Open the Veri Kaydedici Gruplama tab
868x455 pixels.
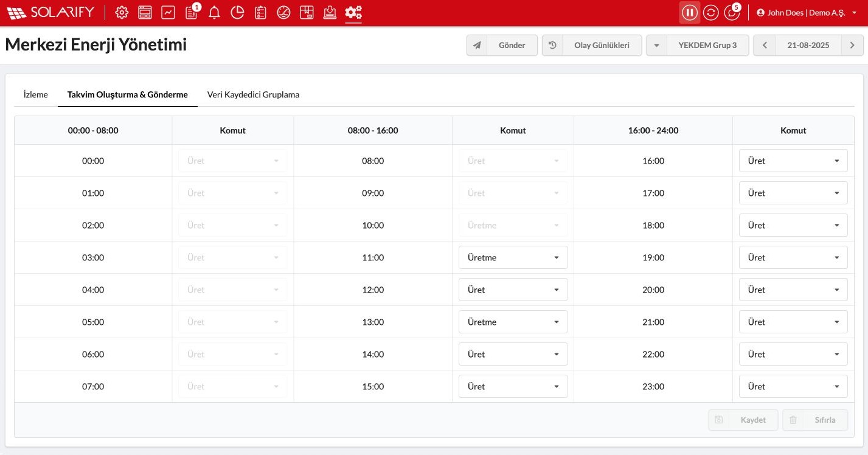click(x=253, y=95)
